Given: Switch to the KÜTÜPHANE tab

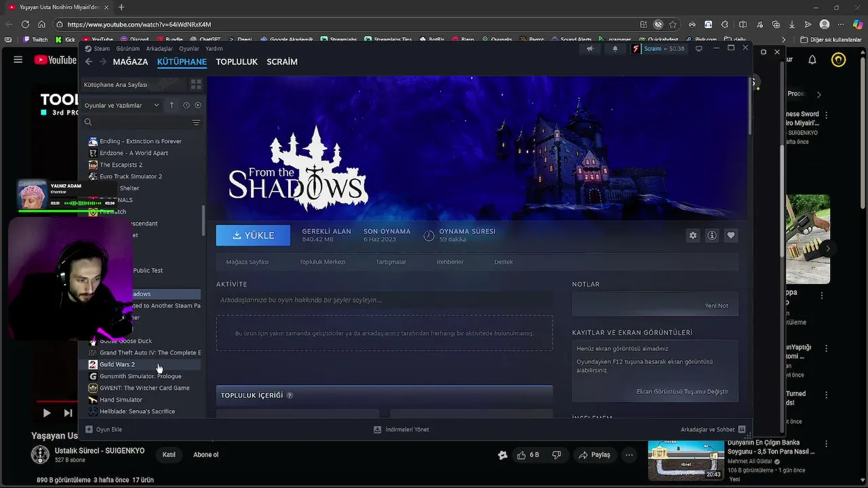Looking at the screenshot, I should pyautogui.click(x=182, y=62).
